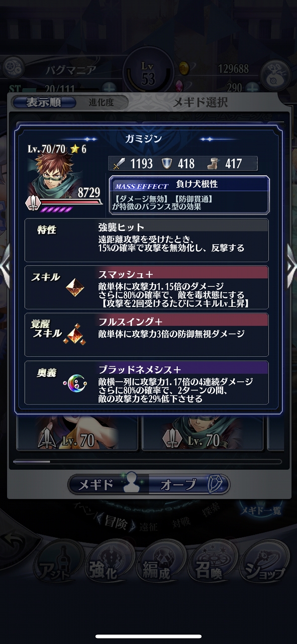The image size is (297, 644).
Task: Open the MASS EFFECT 負け犬根性 panel
Action: [189, 194]
